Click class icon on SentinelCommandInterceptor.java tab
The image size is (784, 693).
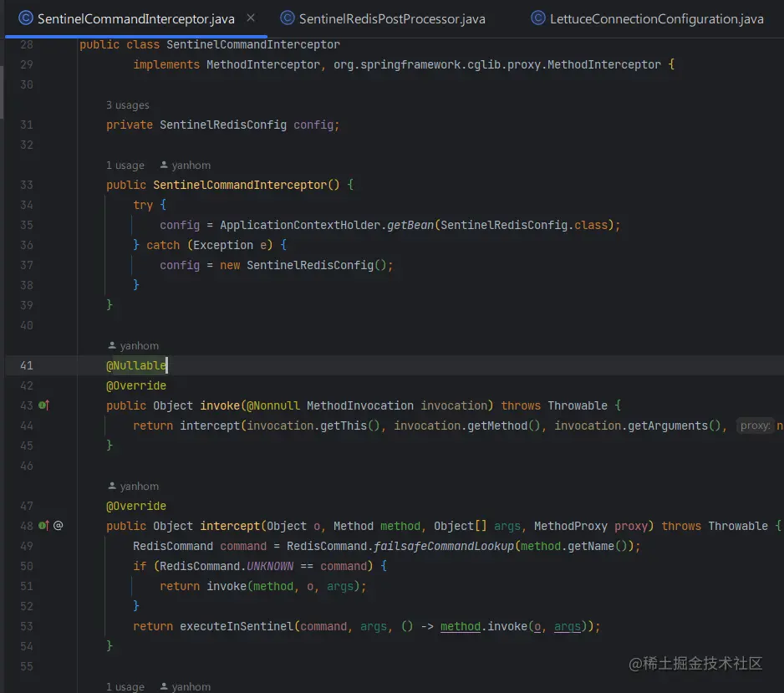tap(26, 18)
